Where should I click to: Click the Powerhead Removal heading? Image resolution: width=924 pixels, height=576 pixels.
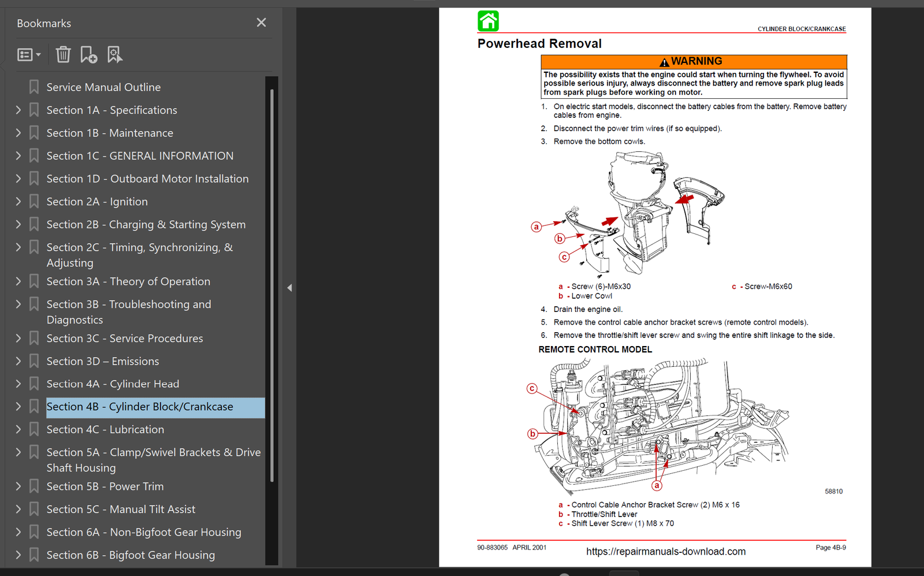(539, 44)
